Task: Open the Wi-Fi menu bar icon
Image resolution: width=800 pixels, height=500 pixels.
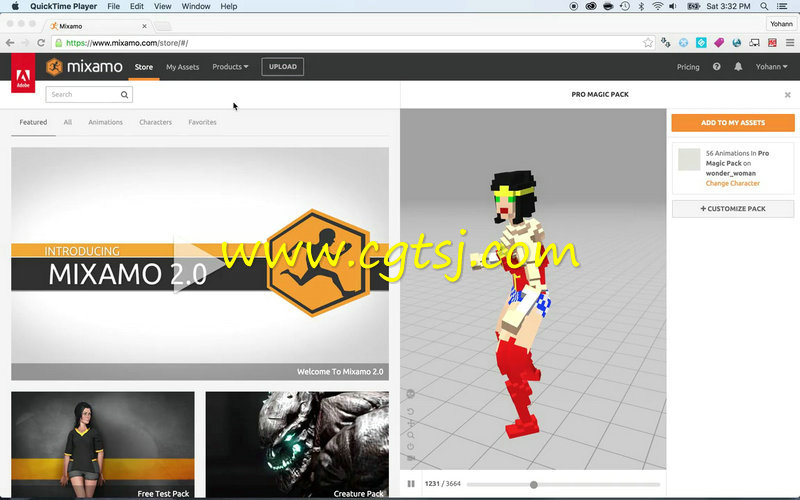Action: tap(658, 6)
